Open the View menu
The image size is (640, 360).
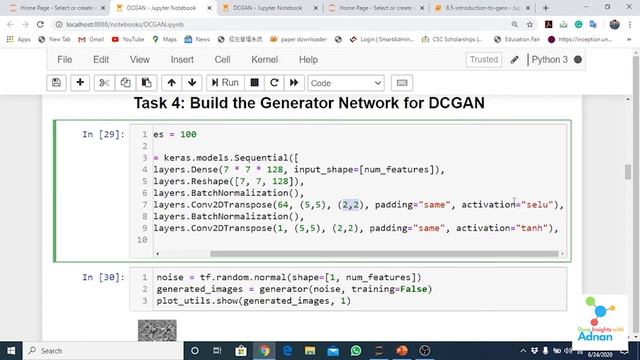click(x=140, y=60)
